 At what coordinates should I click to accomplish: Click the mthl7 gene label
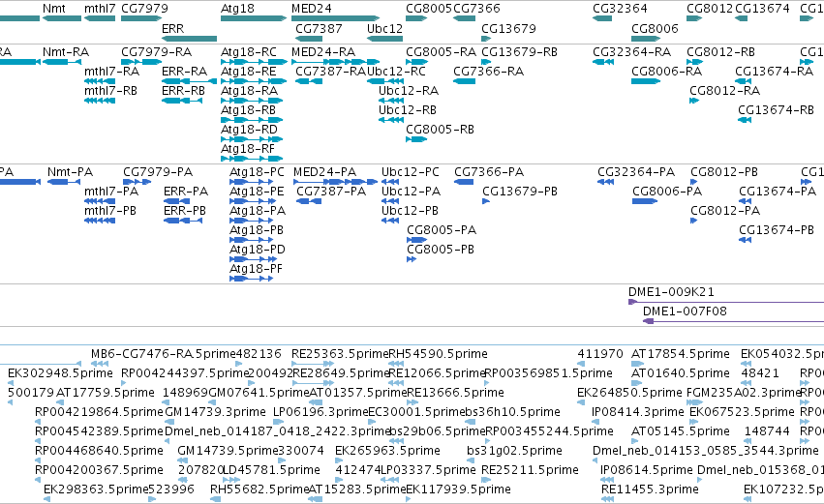100,9
